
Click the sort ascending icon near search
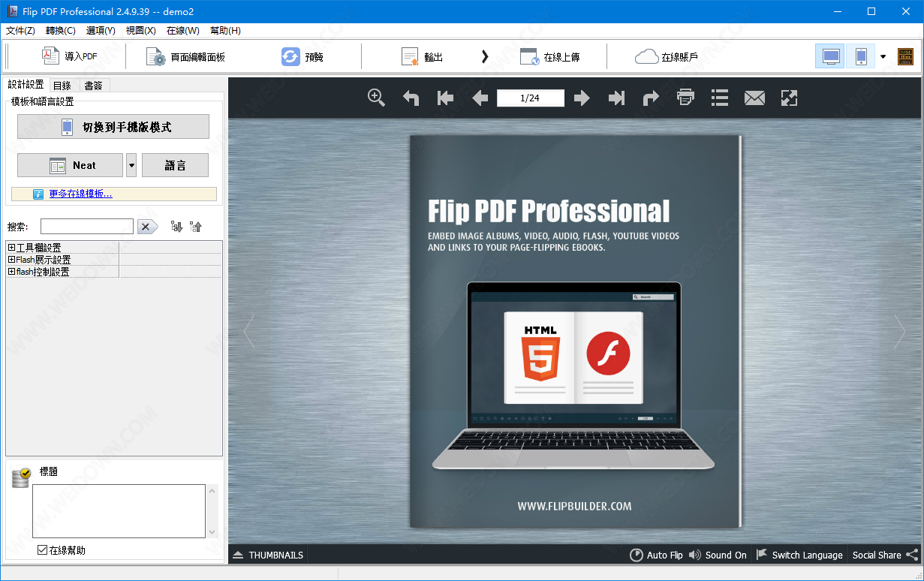196,227
